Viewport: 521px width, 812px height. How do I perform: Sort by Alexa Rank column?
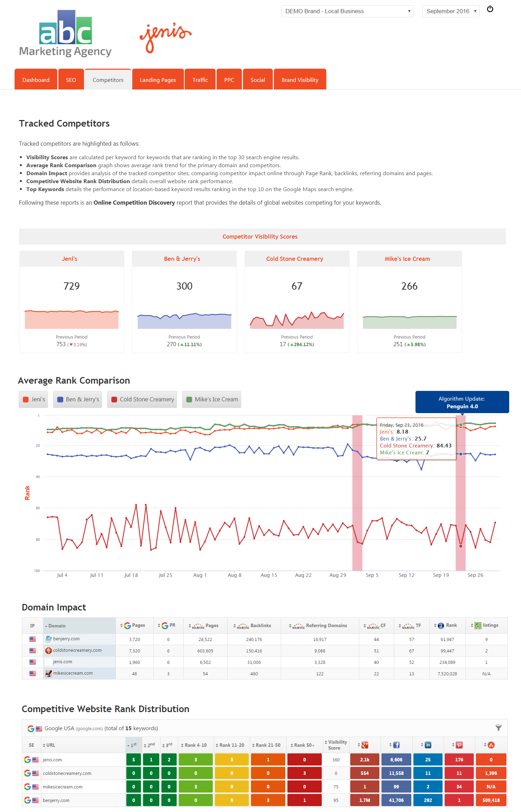447,625
